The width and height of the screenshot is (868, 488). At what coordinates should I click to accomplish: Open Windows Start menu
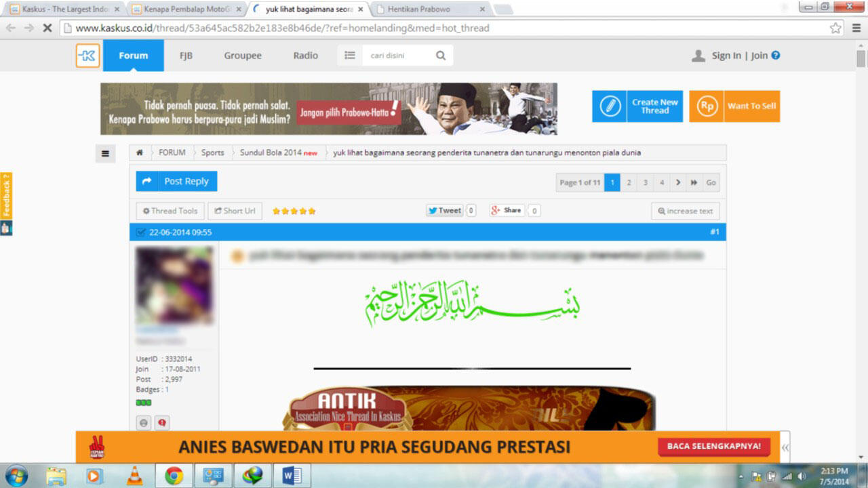tap(16, 476)
